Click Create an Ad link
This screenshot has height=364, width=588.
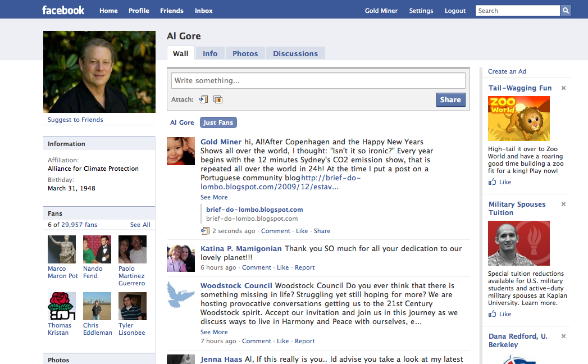[x=507, y=71]
